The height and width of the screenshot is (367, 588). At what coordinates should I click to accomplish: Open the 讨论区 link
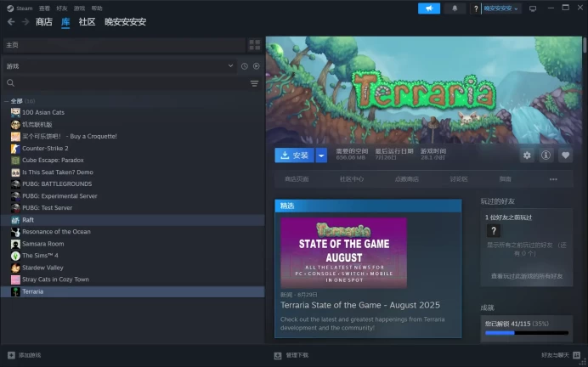click(459, 179)
